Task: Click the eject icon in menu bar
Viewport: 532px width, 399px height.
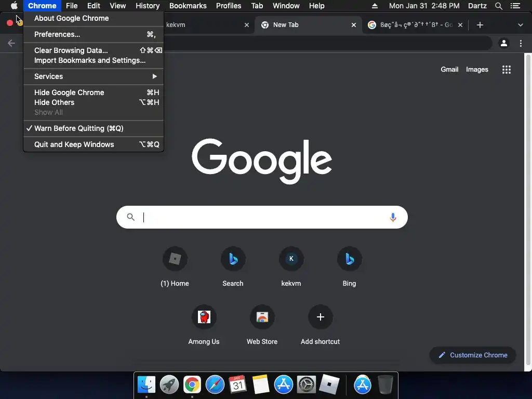Action: pos(375,6)
